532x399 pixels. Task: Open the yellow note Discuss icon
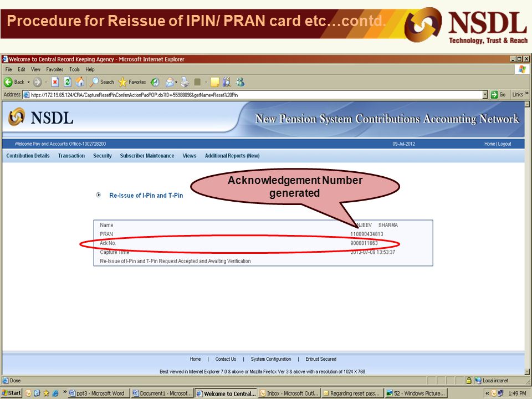(x=215, y=82)
